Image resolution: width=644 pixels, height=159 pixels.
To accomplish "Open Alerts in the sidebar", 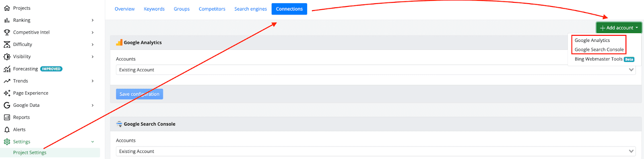I will [19, 130].
